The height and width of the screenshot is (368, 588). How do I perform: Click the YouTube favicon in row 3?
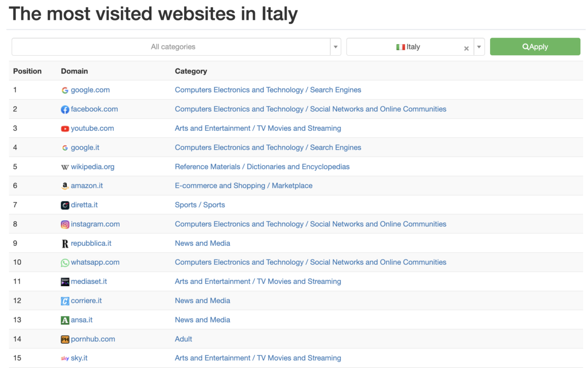pos(65,128)
